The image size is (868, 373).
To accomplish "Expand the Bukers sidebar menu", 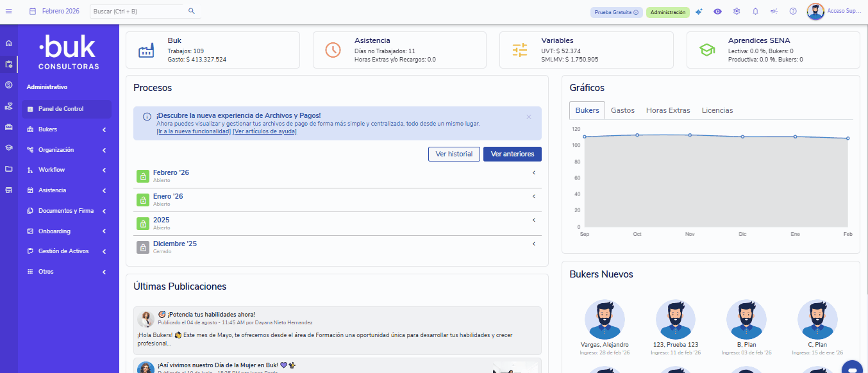I will [x=66, y=129].
